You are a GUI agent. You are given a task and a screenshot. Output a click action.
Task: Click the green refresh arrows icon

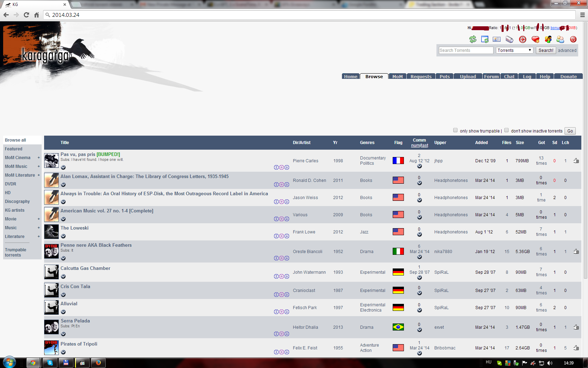coord(473,39)
